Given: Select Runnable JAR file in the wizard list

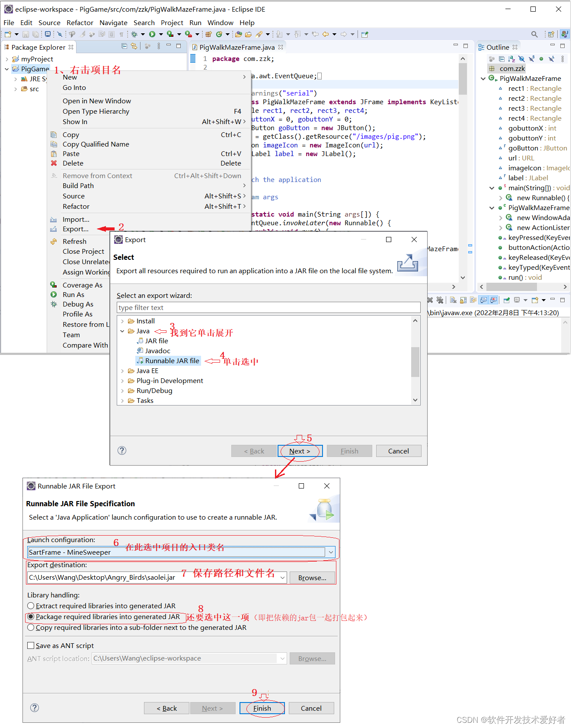Looking at the screenshot, I should [x=168, y=361].
